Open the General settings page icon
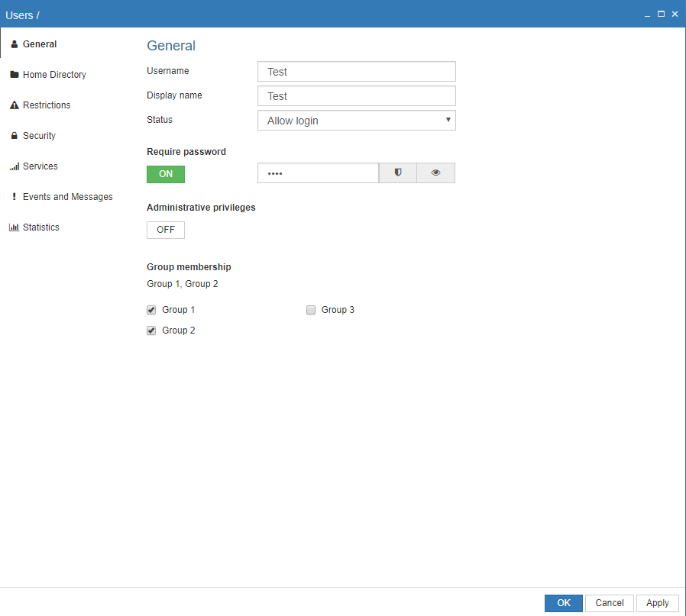The image size is (686, 616). 14,44
